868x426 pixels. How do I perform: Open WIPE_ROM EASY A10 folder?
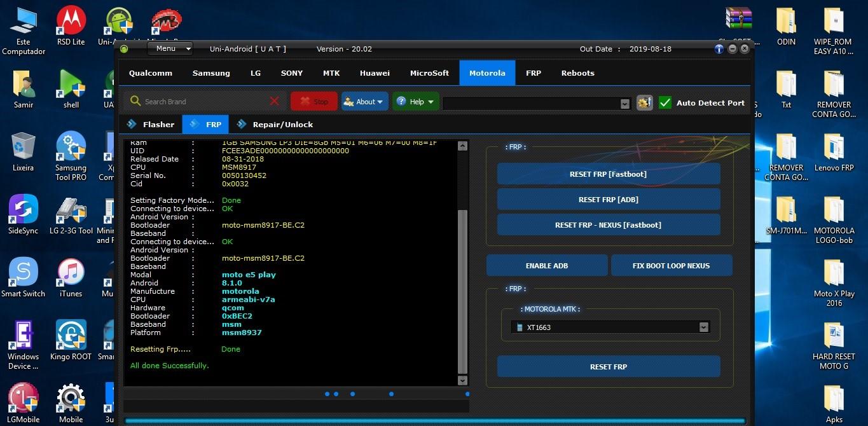[x=833, y=31]
